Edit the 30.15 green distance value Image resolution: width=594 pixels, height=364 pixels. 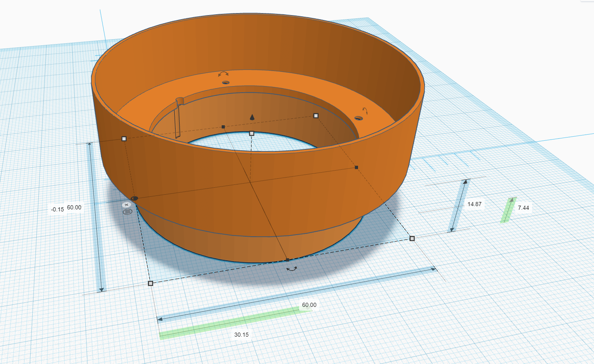point(241,335)
